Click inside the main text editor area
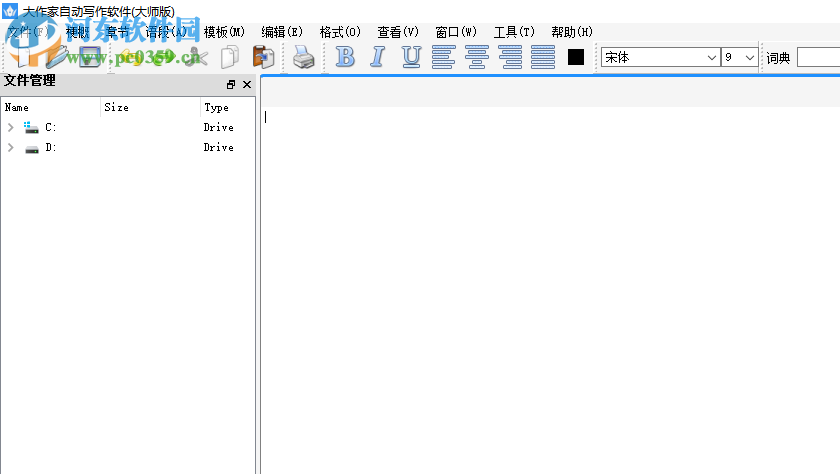 551,289
